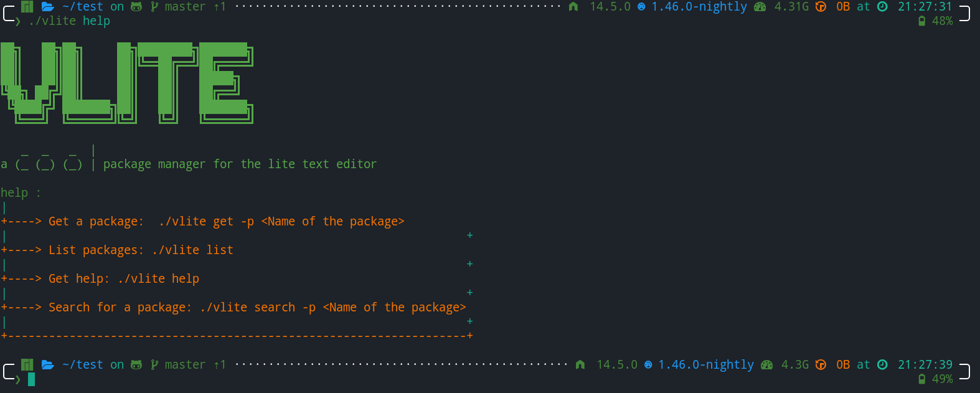Click the Rust icon in the bottom prompt

click(648, 365)
